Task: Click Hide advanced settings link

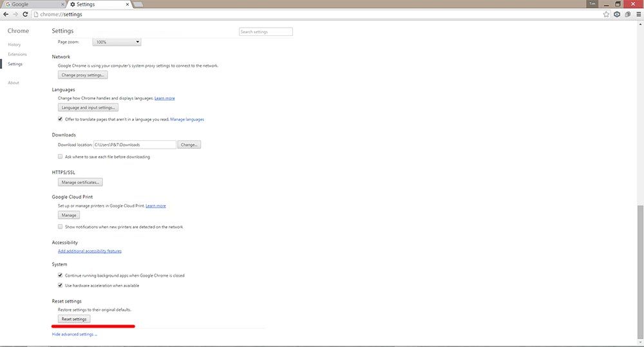Action: (74, 334)
